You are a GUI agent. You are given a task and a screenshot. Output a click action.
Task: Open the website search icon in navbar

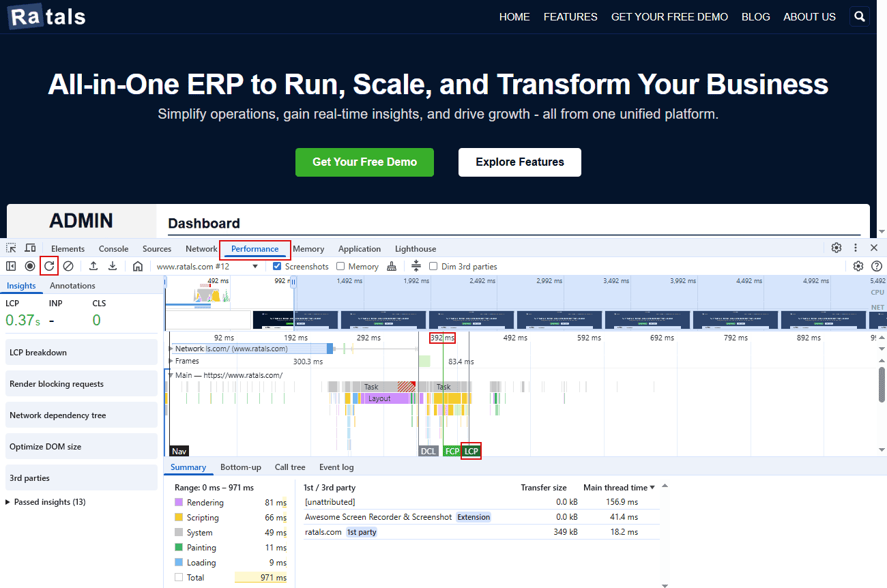point(859,16)
